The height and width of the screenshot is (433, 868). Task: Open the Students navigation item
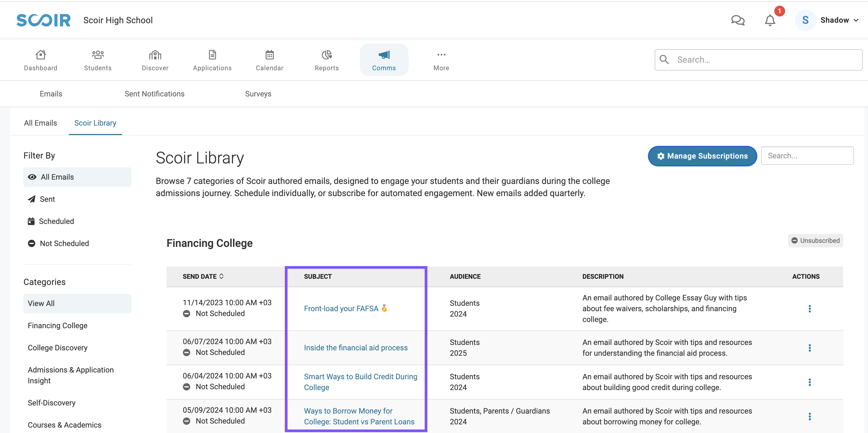[x=98, y=60]
